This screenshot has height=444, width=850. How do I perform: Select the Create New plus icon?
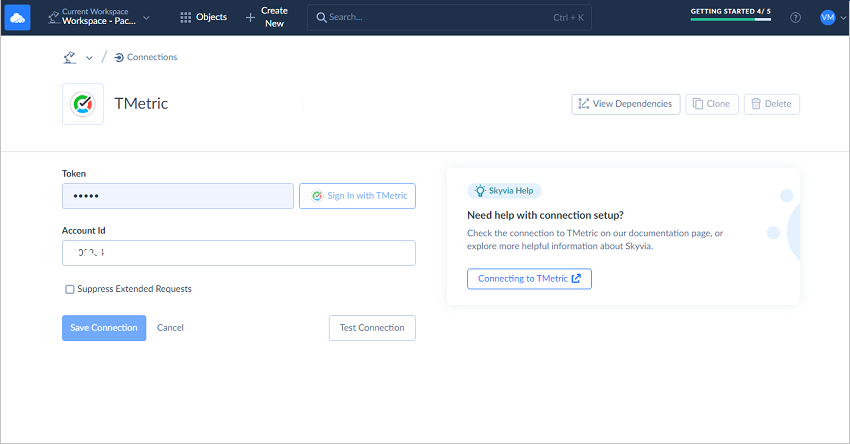250,18
